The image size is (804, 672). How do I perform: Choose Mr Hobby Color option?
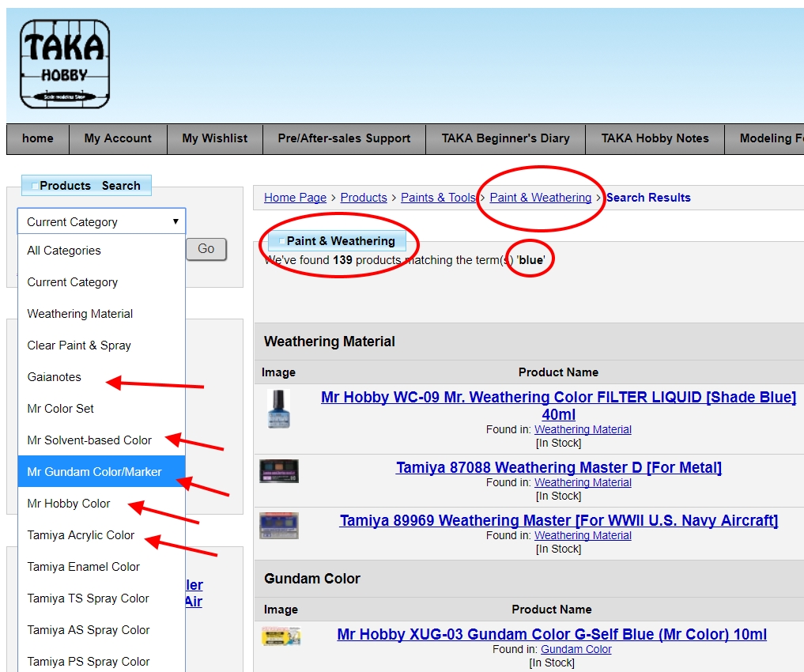[101, 504]
